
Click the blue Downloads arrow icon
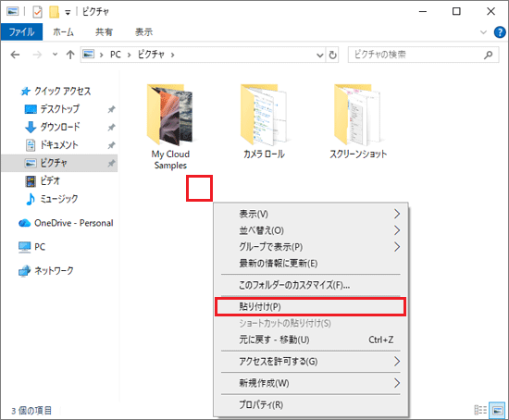pyautogui.click(x=31, y=128)
